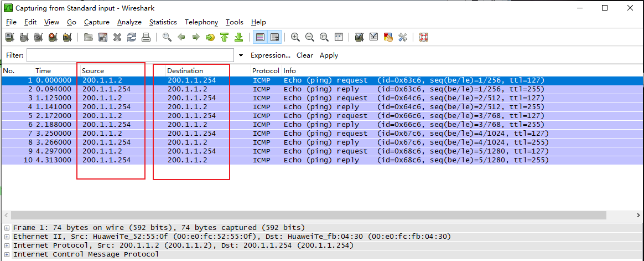The width and height of the screenshot is (644, 261).
Task: Reset zoom to normal size 1:1
Action: (324, 38)
